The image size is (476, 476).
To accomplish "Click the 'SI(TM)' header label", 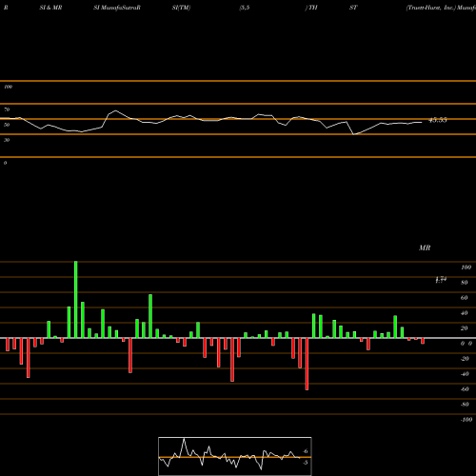I will tap(181, 8).
